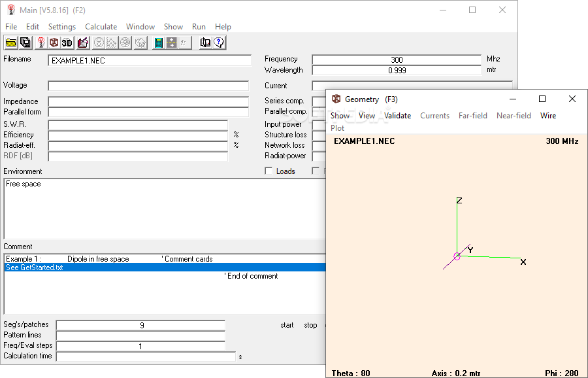The height and width of the screenshot is (378, 588).
Task: Minimize the Geometry window
Action: tap(513, 99)
